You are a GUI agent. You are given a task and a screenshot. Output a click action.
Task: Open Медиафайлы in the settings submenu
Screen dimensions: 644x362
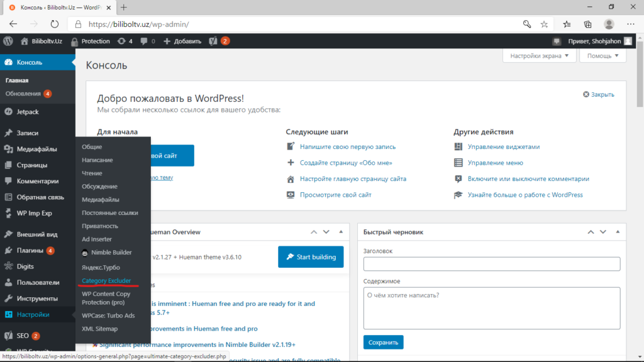[x=101, y=199]
